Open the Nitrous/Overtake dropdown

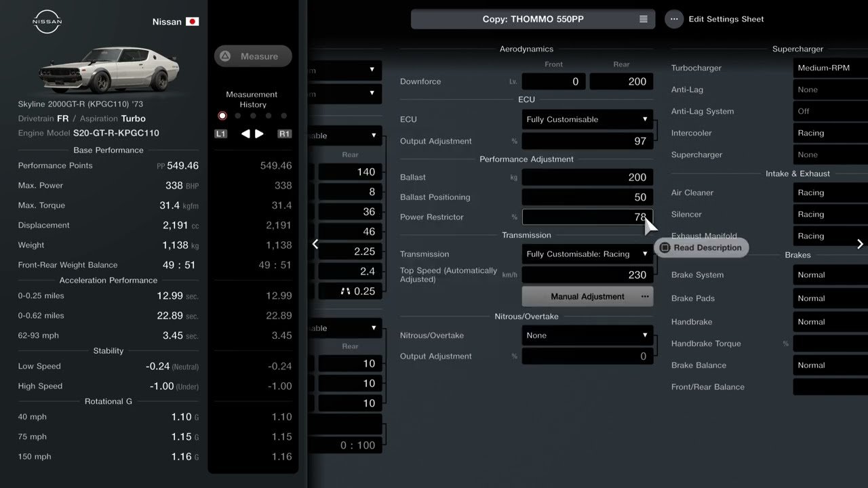587,335
